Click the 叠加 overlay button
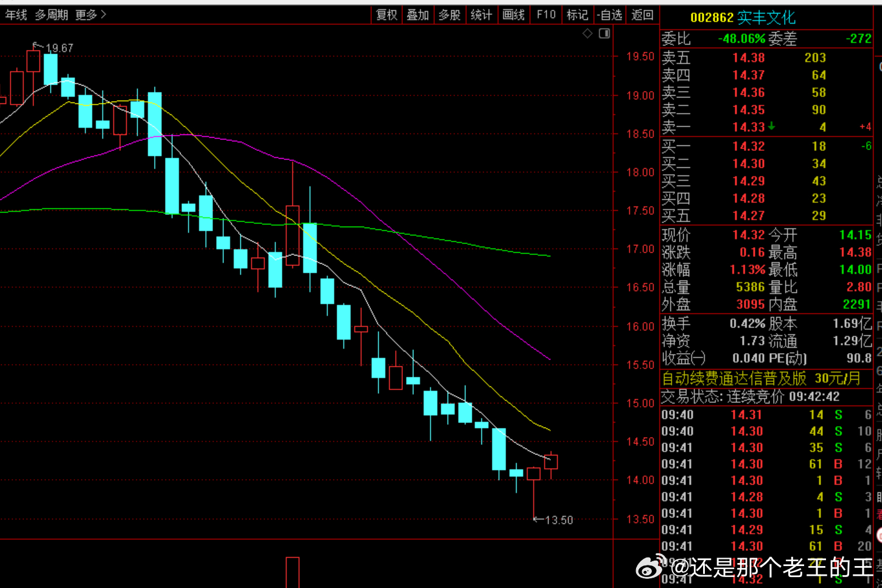Screen dimensions: 882x588 click(x=418, y=15)
